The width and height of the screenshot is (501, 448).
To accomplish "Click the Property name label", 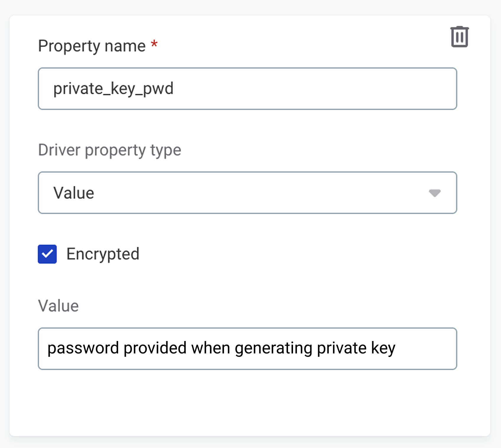I will pyautogui.click(x=92, y=46).
